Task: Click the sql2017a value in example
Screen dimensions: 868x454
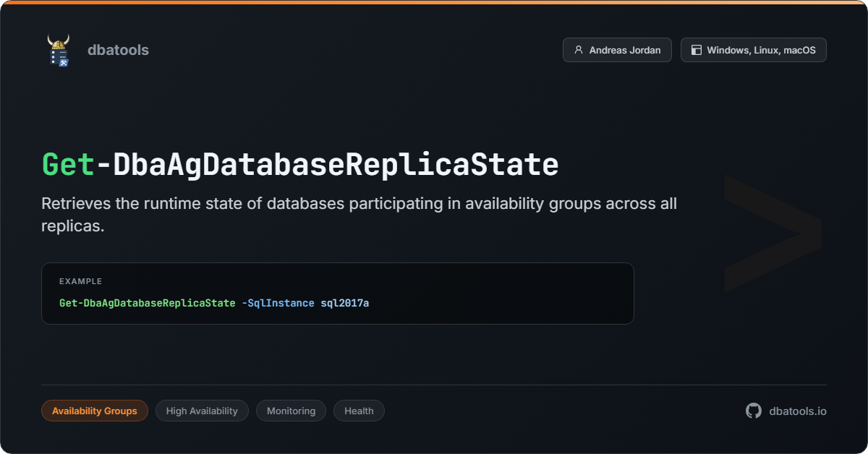Action: [345, 303]
